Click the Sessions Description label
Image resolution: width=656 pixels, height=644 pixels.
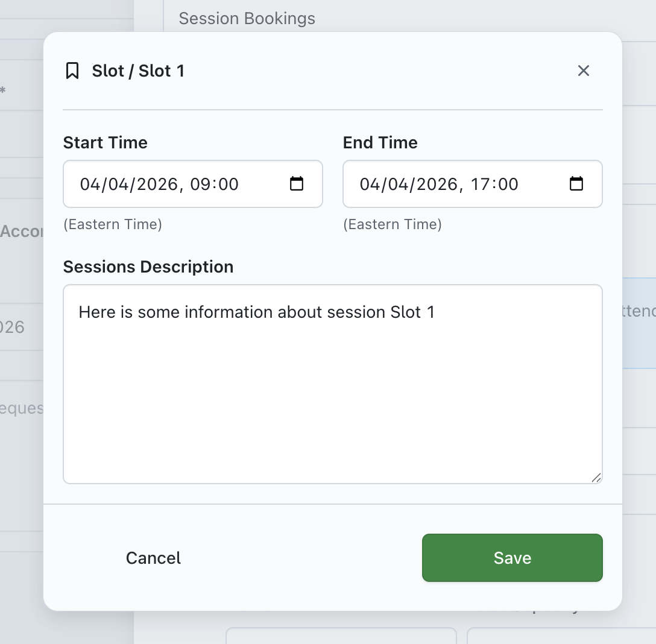[x=148, y=267]
